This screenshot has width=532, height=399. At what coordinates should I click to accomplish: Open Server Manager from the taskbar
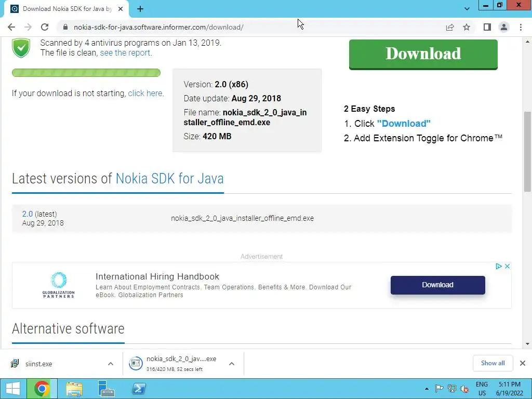point(106,389)
